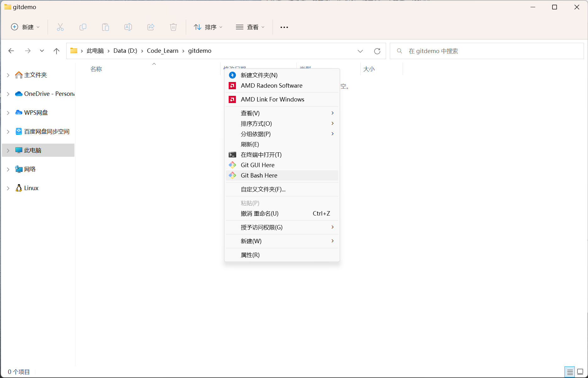Expand the WPS网盘 tree node
The height and width of the screenshot is (378, 588).
tap(8, 113)
